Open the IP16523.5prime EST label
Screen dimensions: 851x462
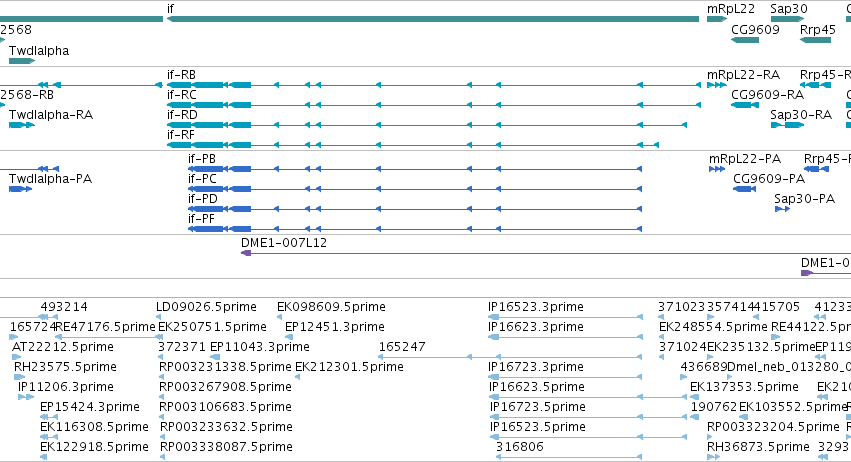(538, 427)
